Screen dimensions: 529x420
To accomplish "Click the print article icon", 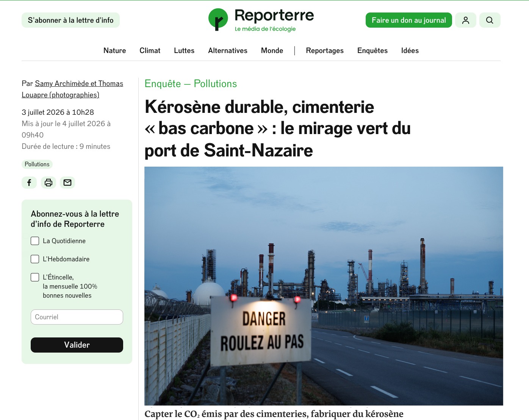I will pos(49,183).
